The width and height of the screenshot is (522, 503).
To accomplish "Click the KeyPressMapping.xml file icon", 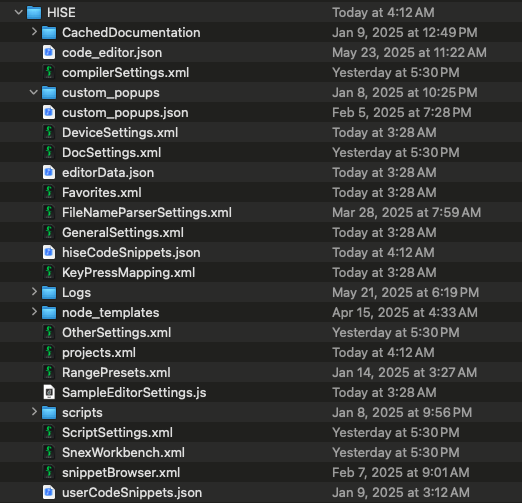I will [x=49, y=272].
